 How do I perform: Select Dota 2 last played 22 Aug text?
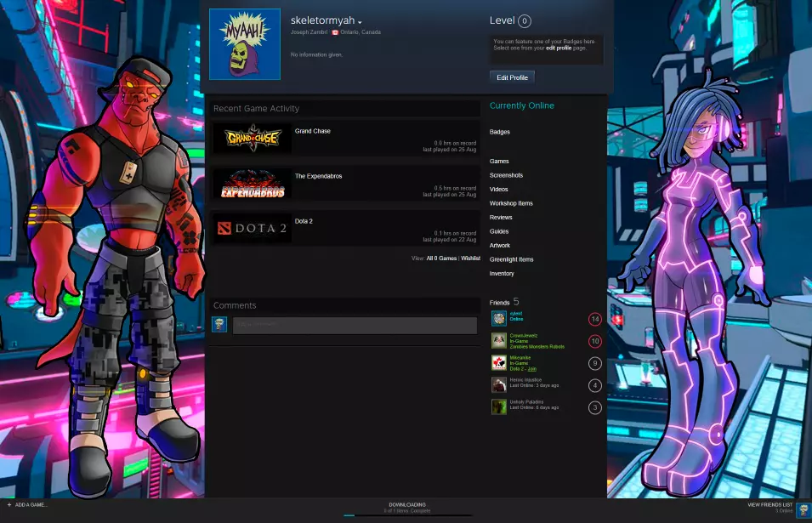(x=450, y=240)
